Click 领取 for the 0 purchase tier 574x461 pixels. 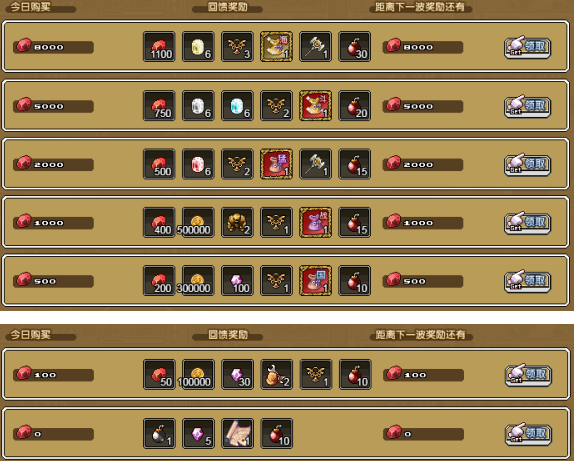(528, 434)
